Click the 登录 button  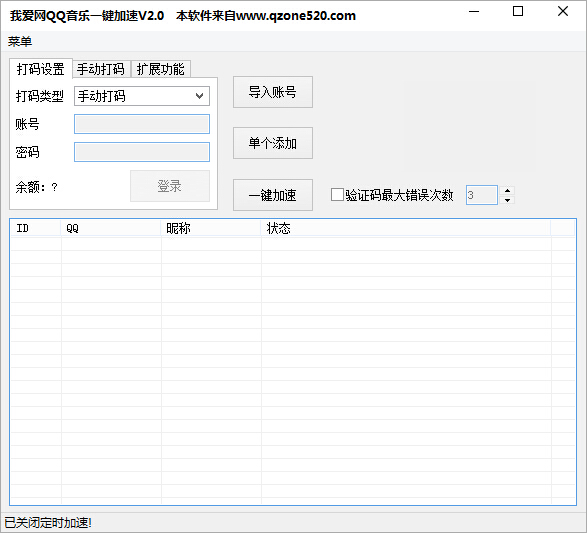(170, 186)
